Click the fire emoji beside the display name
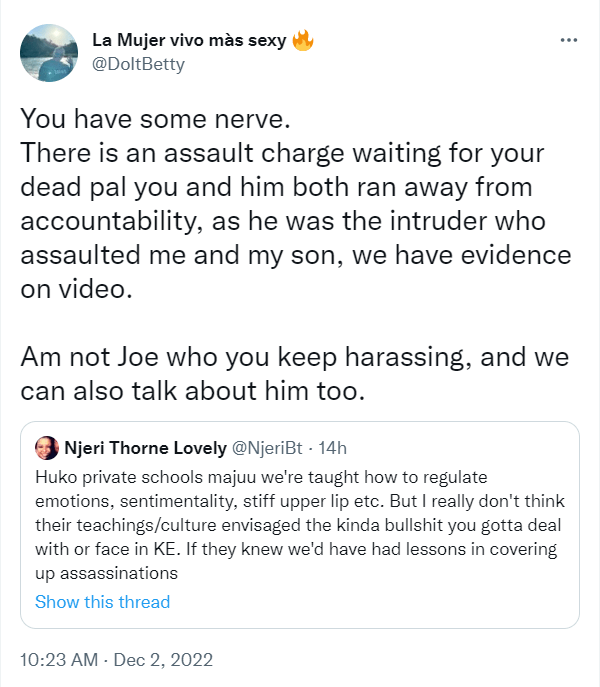 coord(305,41)
